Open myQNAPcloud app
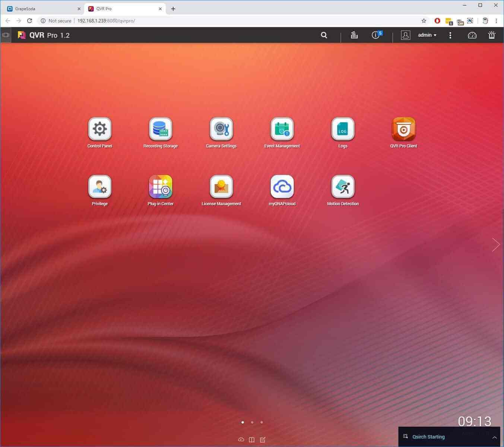The image size is (504, 447). [x=282, y=187]
